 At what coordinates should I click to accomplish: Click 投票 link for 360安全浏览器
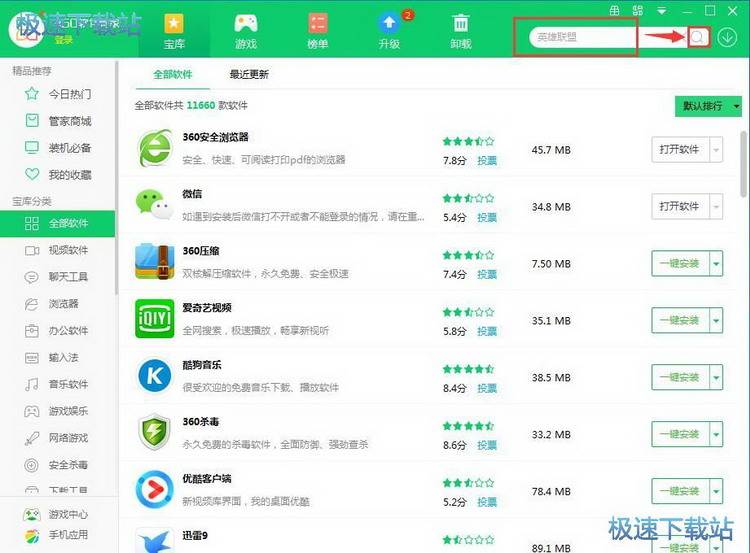coord(487,161)
